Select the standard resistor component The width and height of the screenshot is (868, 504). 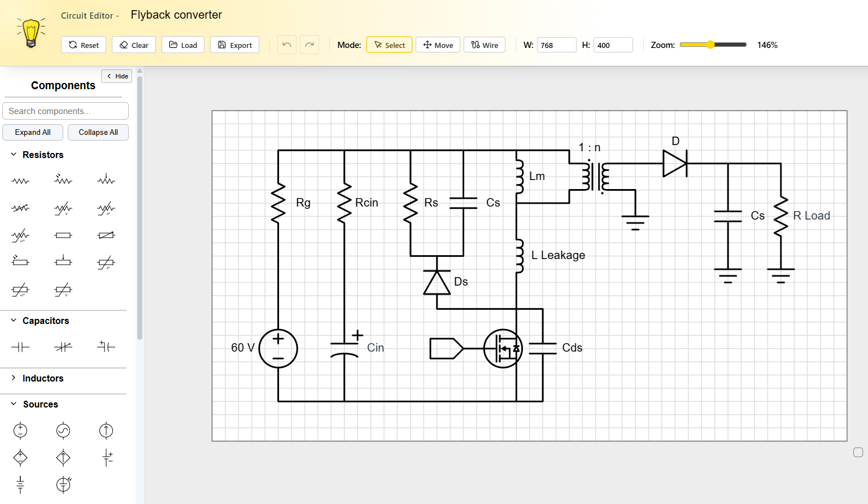(x=20, y=179)
